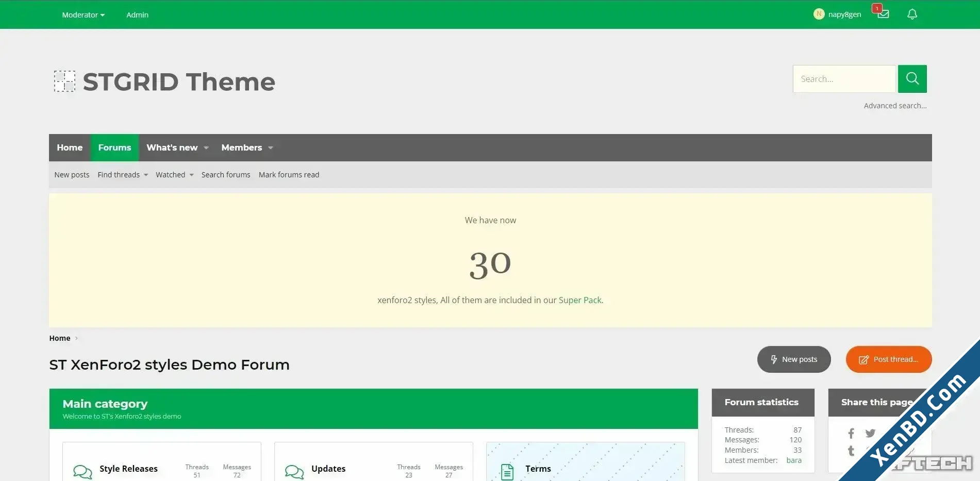Click the 'Members: 33' statistic
The height and width of the screenshot is (481, 980).
(763, 450)
